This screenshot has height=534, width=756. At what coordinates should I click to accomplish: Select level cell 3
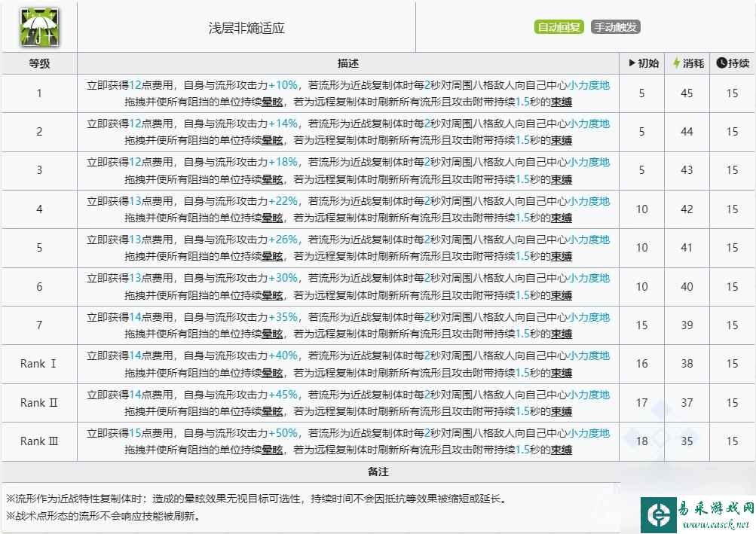[39, 171]
